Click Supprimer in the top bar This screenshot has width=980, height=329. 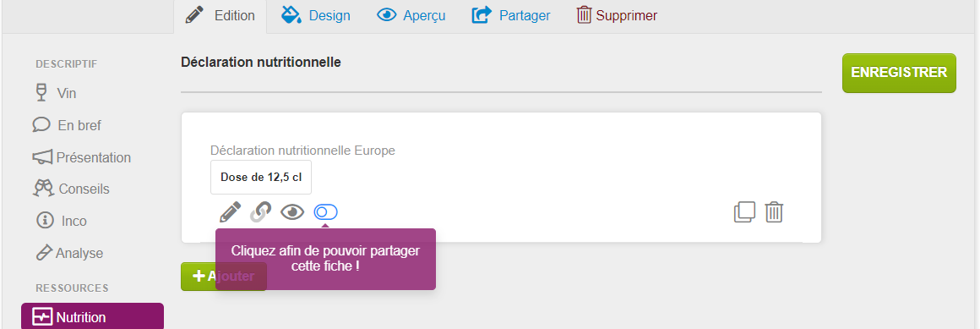point(617,15)
